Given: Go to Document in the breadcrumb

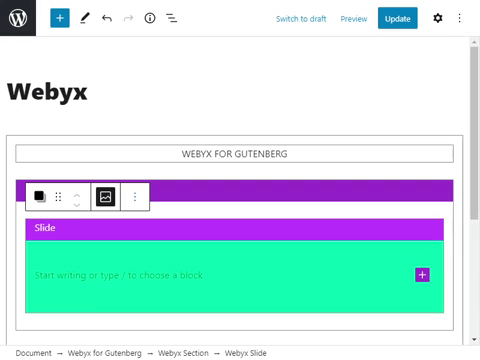Looking at the screenshot, I should pyautogui.click(x=33, y=353).
